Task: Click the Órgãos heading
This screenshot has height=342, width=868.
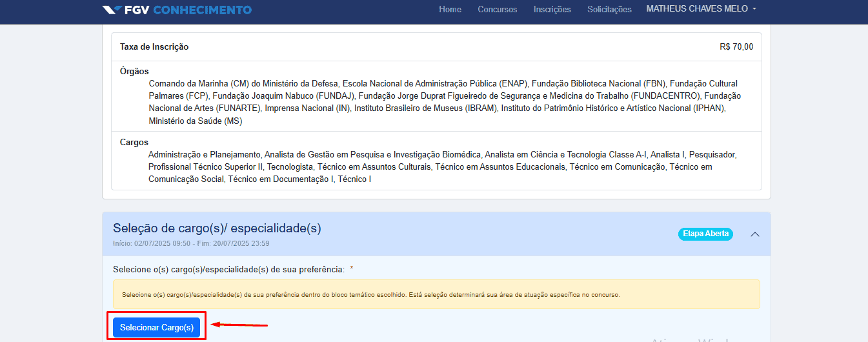Action: pyautogui.click(x=134, y=72)
